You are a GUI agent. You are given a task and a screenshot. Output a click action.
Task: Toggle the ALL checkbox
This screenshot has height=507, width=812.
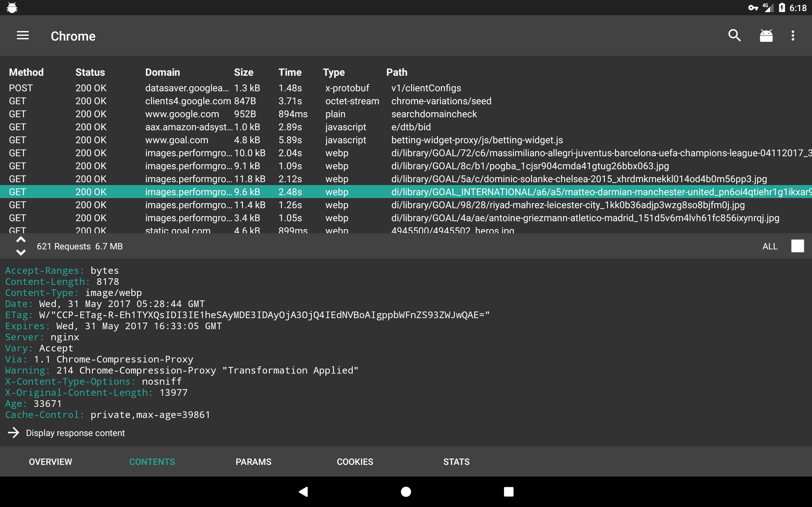[797, 246]
